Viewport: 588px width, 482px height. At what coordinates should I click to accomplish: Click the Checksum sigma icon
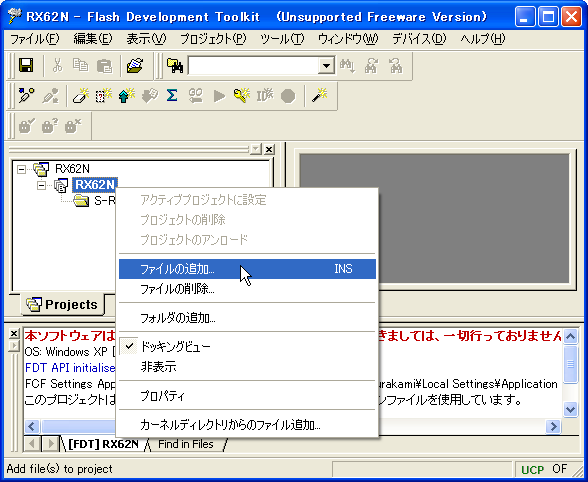pos(172,95)
